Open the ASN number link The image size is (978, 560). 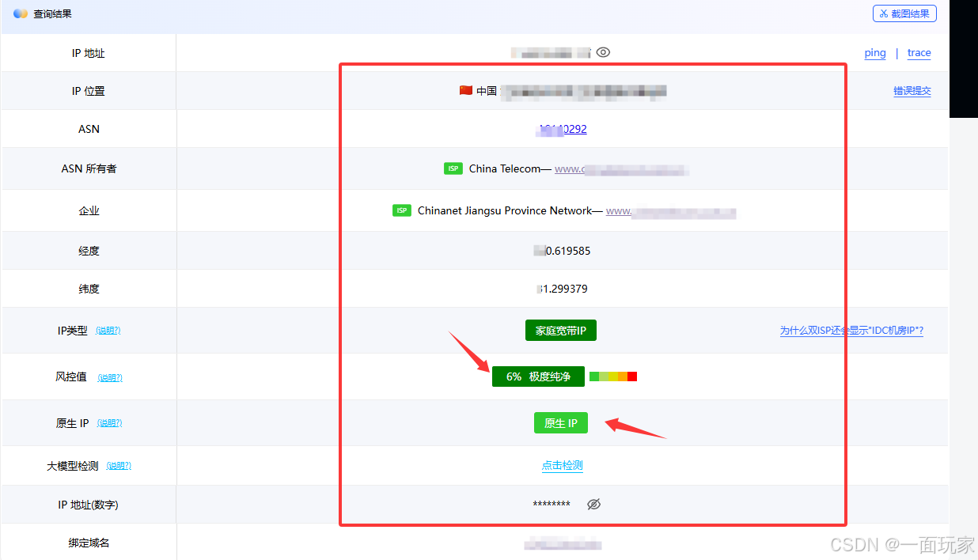[563, 129]
